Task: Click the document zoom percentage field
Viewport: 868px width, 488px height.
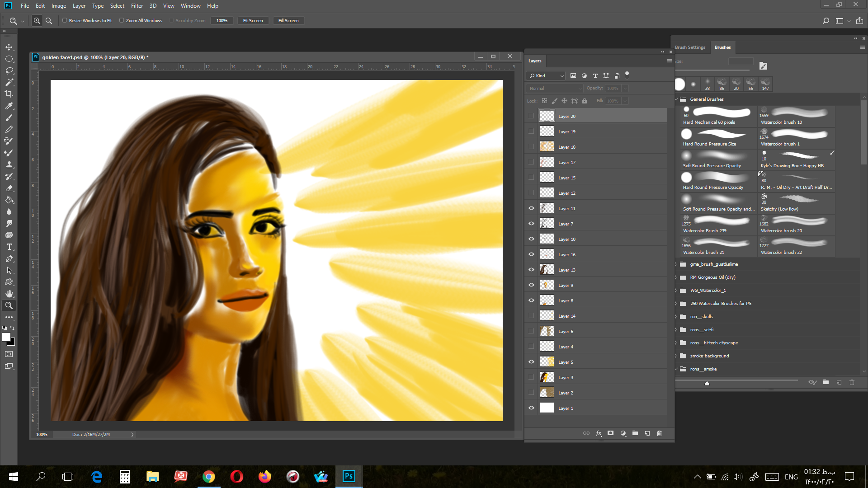Action: click(42, 435)
